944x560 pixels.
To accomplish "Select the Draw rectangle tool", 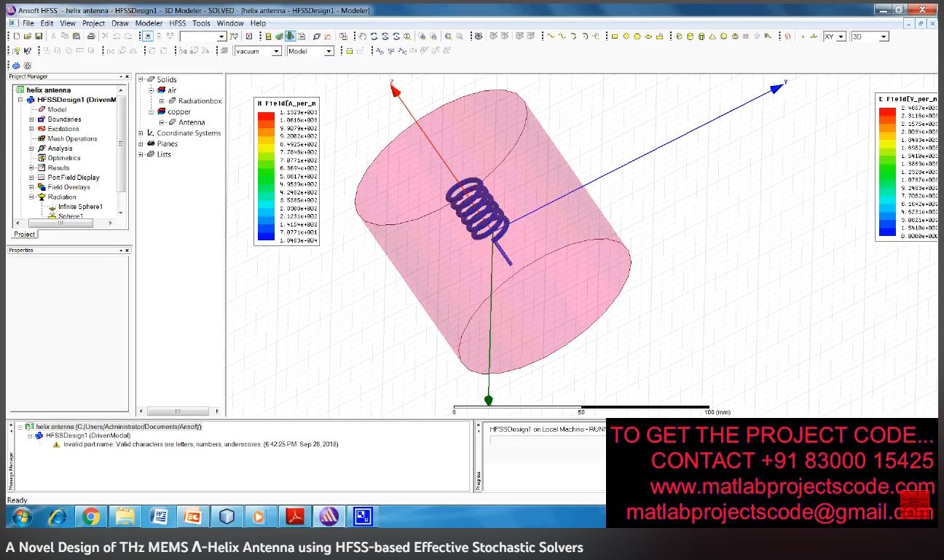I will click(x=614, y=36).
